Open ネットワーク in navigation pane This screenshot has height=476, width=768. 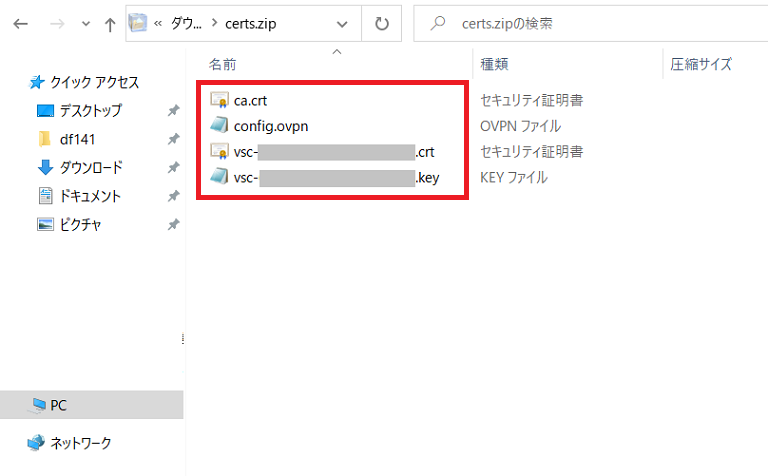[x=80, y=442]
